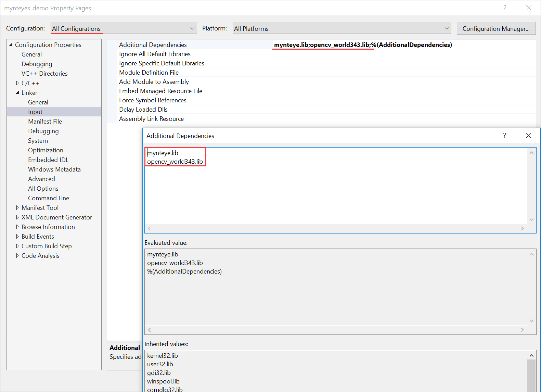Click winspool.lib in Inherited values
This screenshot has height=392, width=541.
(163, 381)
